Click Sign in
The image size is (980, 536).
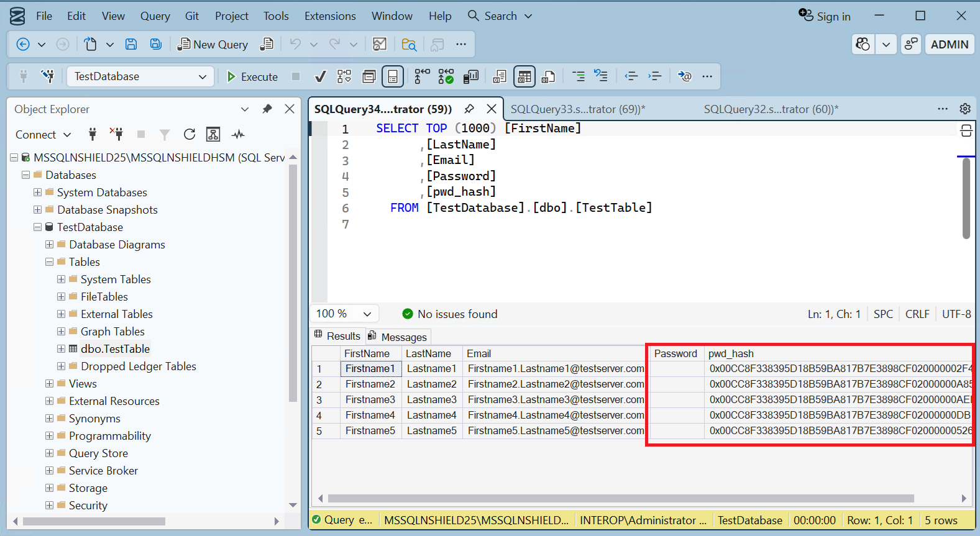coord(825,16)
